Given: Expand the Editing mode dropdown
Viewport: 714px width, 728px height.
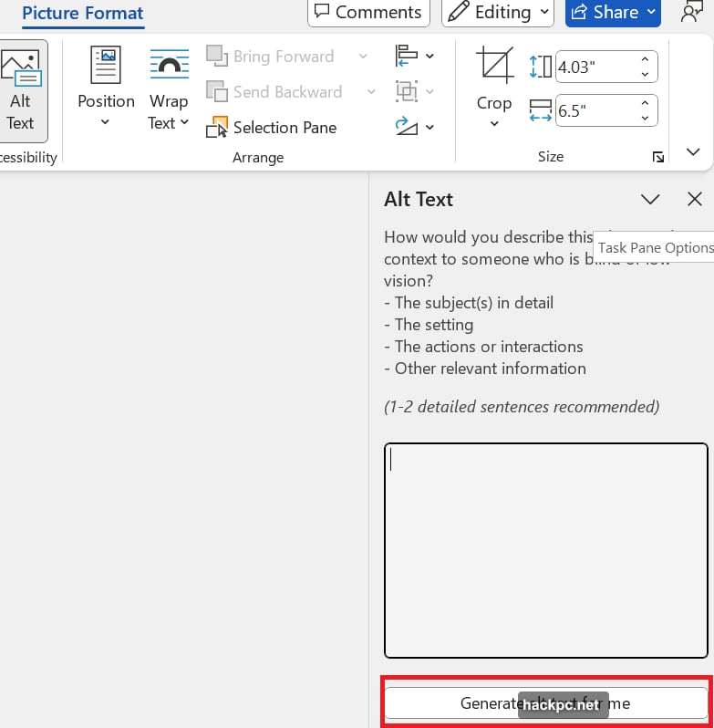Looking at the screenshot, I should click(x=499, y=13).
